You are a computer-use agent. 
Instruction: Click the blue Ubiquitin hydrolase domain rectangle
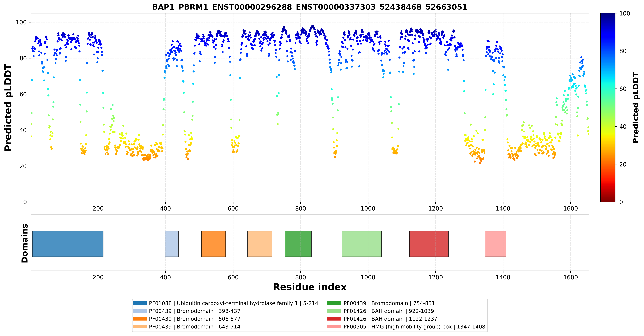coord(68,244)
